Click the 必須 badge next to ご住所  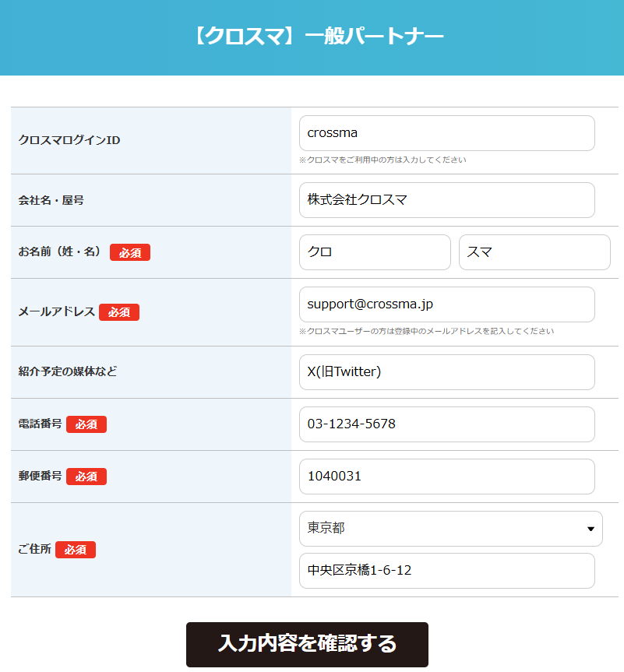[75, 550]
